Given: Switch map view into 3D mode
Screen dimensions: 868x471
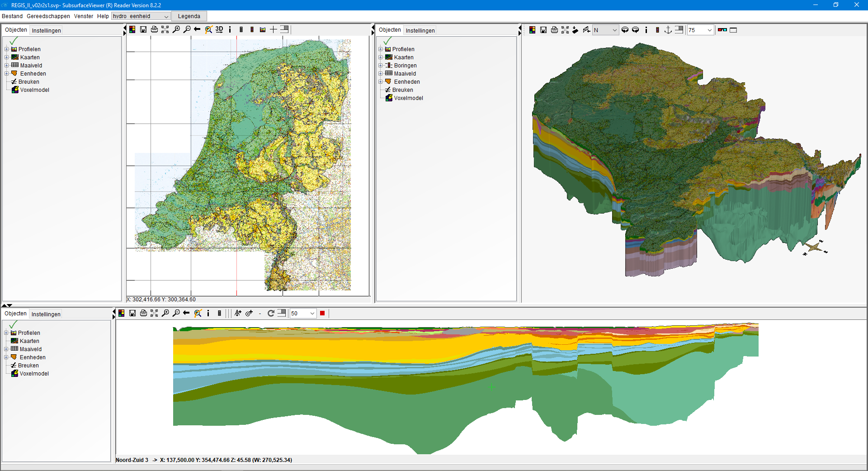Looking at the screenshot, I should 219,29.
